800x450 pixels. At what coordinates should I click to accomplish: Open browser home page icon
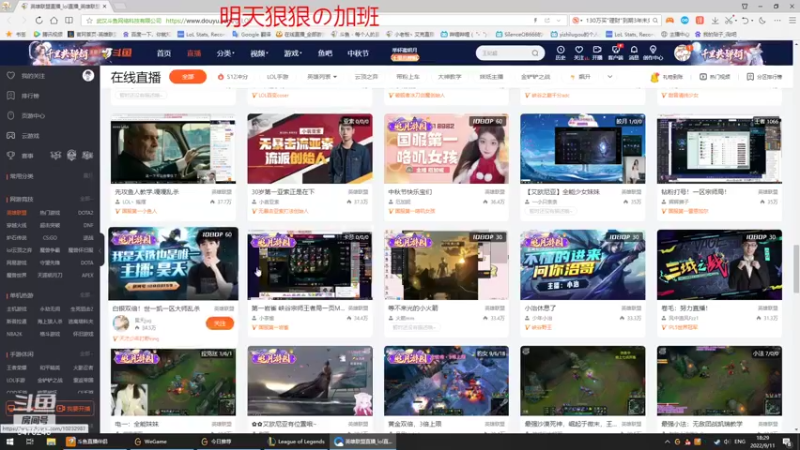tap(54, 20)
